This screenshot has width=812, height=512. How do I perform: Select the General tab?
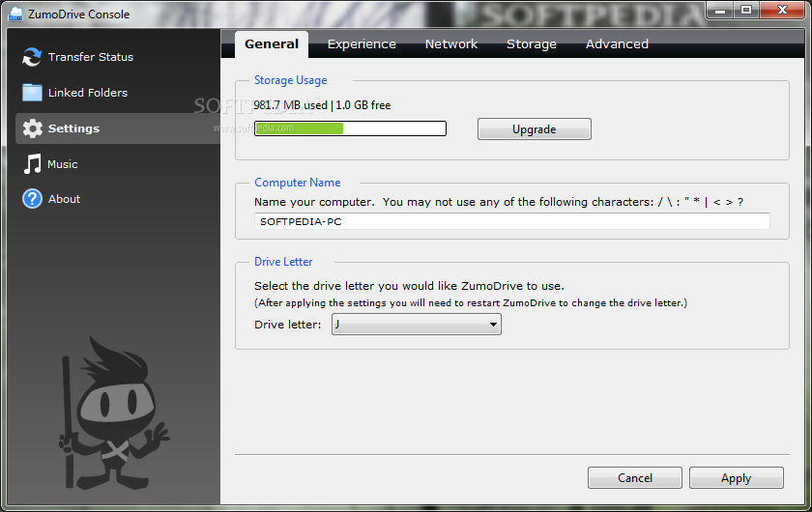point(272,44)
